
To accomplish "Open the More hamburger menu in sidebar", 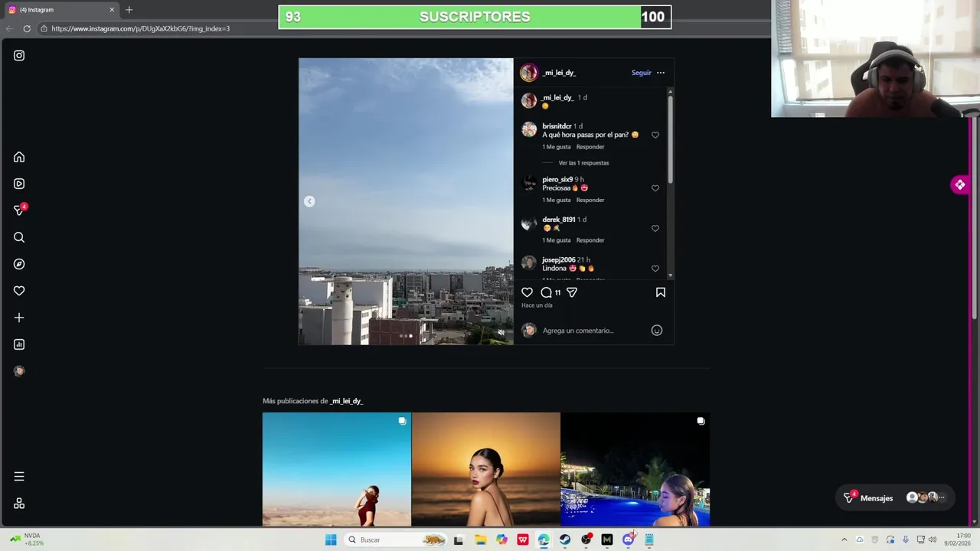I will [x=19, y=476].
